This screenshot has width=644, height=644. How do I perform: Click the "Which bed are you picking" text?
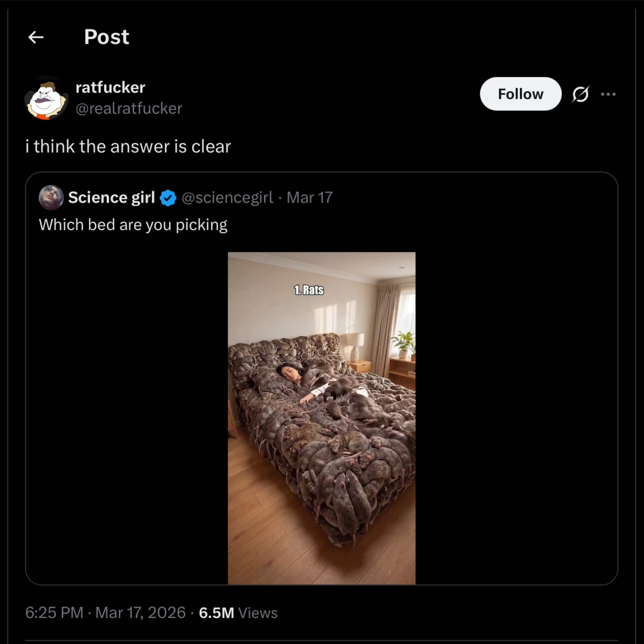(133, 225)
